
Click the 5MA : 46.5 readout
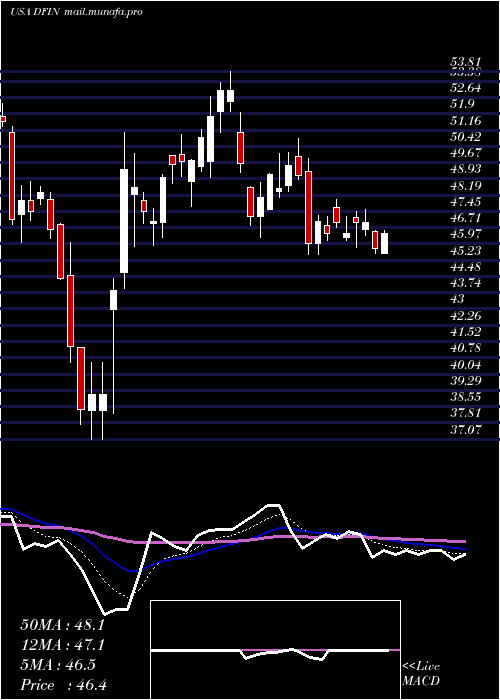click(x=57, y=665)
